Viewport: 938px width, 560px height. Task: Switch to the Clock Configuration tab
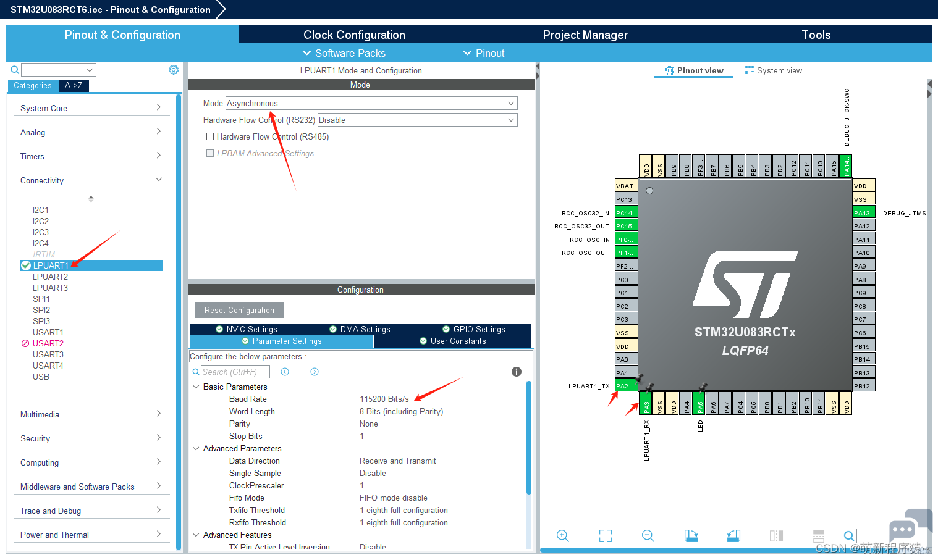(x=354, y=35)
